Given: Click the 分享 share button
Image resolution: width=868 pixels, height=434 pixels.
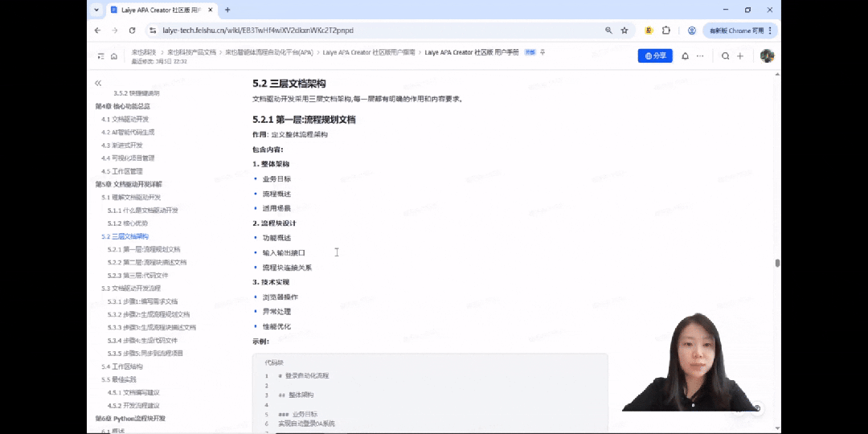Looking at the screenshot, I should point(655,56).
